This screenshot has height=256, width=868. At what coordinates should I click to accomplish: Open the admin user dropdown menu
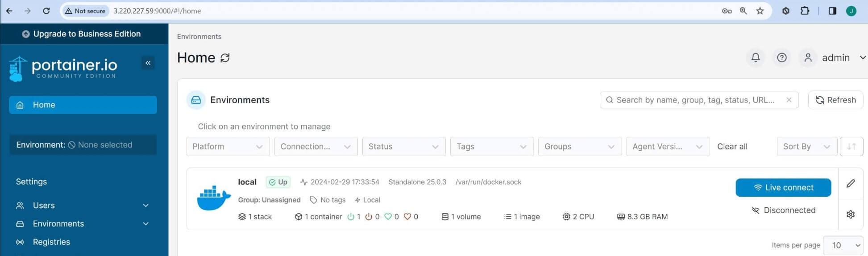[x=843, y=58]
